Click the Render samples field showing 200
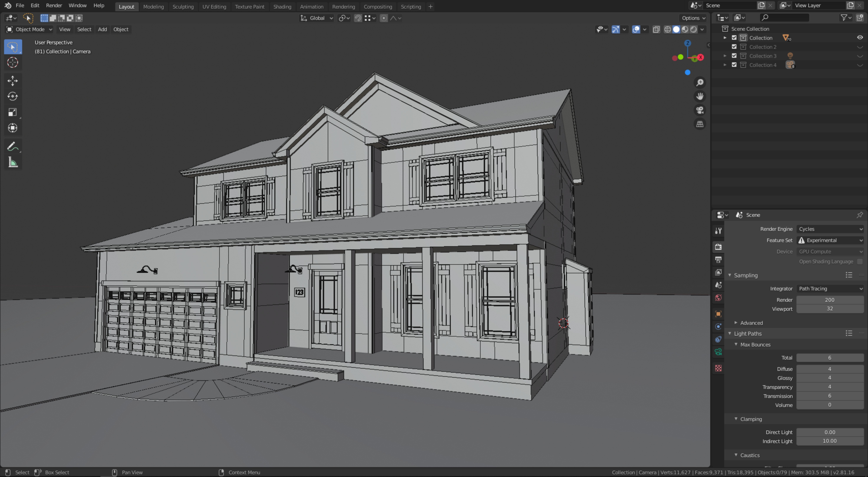 [830, 300]
